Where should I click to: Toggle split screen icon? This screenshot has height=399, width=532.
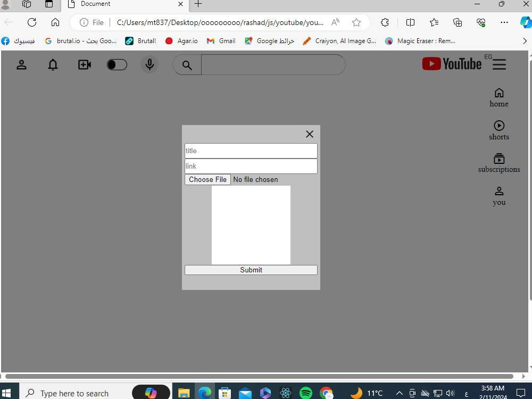coord(410,22)
